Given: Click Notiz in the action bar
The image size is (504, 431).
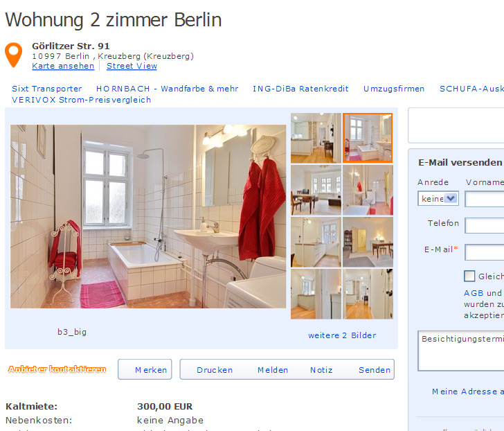Looking at the screenshot, I should click(x=321, y=370).
